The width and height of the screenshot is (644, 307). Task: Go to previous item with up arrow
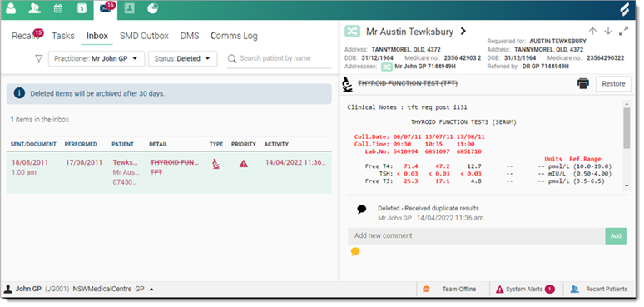[592, 32]
